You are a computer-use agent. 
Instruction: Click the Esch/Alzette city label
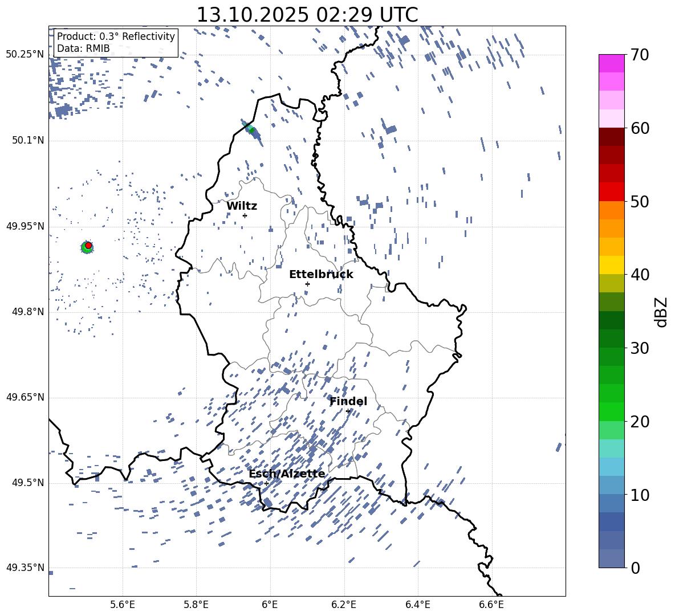pyautogui.click(x=287, y=474)
